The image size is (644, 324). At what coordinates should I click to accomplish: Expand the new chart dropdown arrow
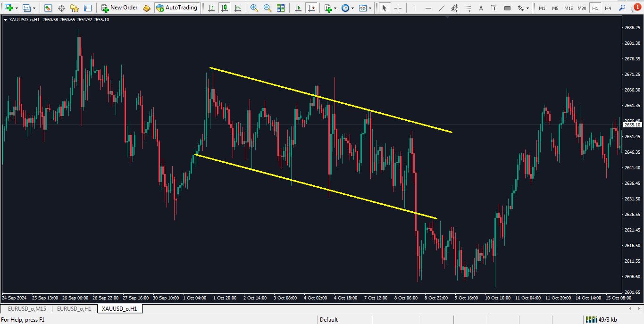pos(17,8)
